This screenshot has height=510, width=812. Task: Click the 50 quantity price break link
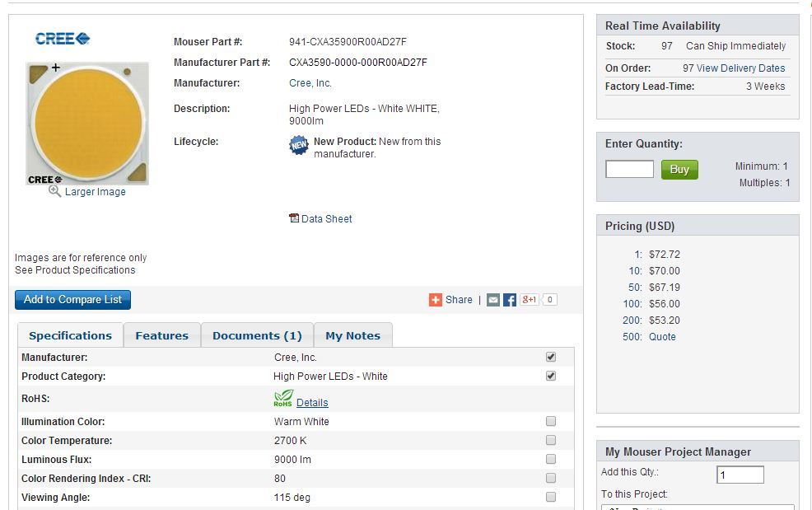tap(635, 288)
